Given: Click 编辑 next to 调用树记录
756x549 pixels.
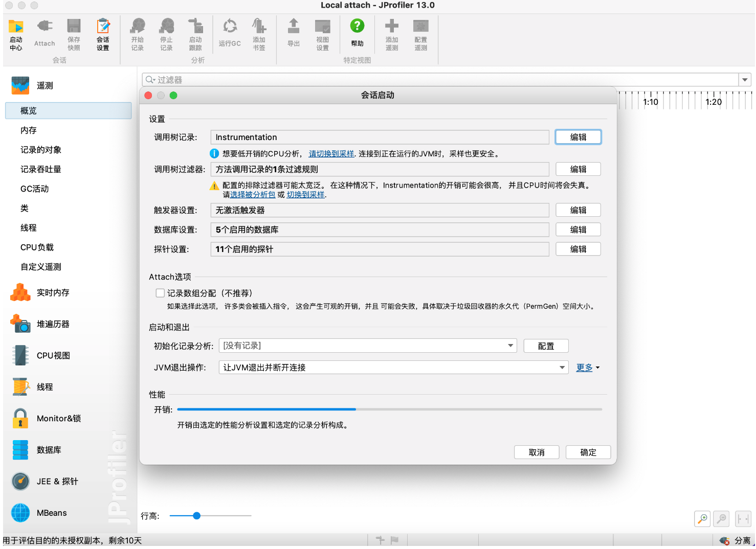Looking at the screenshot, I should coord(578,137).
